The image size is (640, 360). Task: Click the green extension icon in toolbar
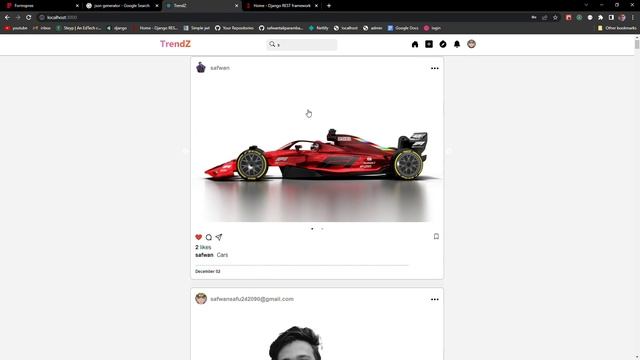[579, 18]
